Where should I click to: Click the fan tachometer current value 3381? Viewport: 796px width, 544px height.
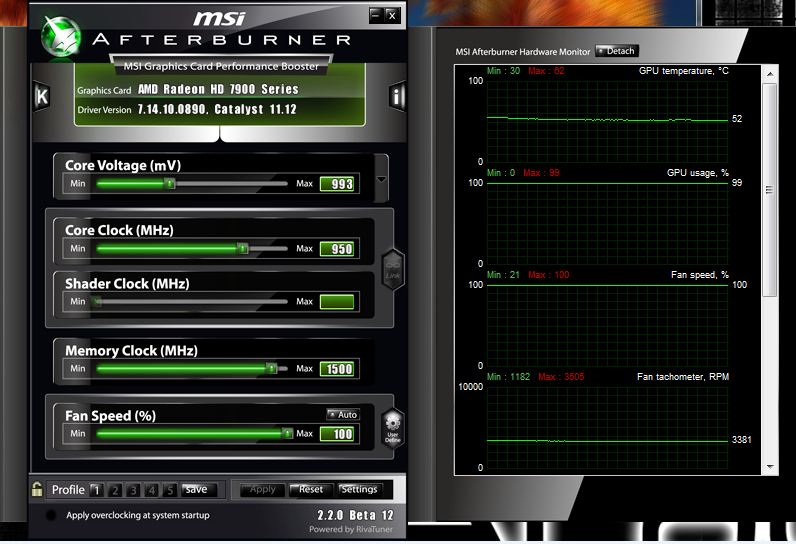[741, 439]
